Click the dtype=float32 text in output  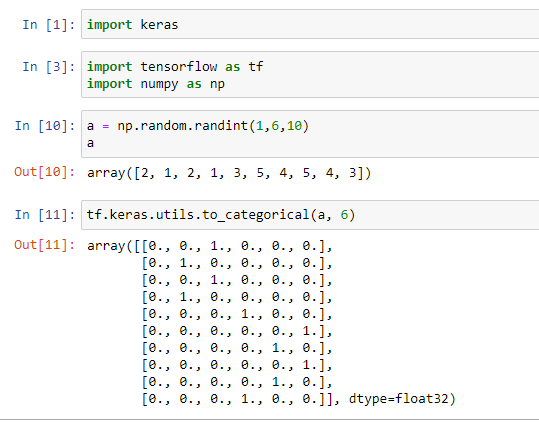[402, 399]
